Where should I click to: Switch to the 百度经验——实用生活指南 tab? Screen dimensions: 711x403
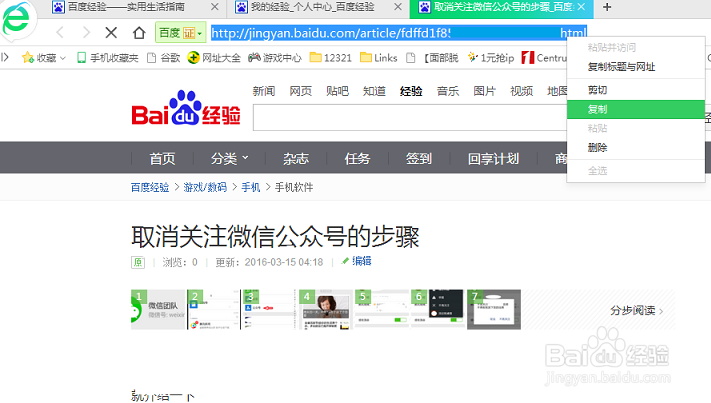click(x=126, y=7)
